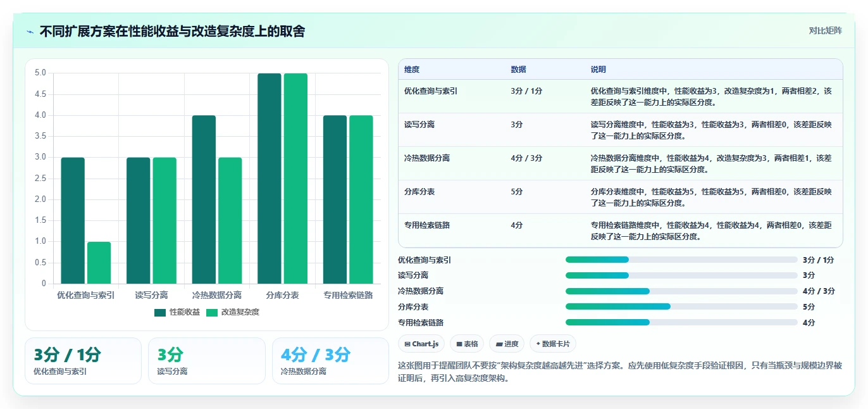The width and height of the screenshot is (868, 409).
Task: Select the 改造复杂度 bar for 专用检索链路
Action: click(x=361, y=199)
